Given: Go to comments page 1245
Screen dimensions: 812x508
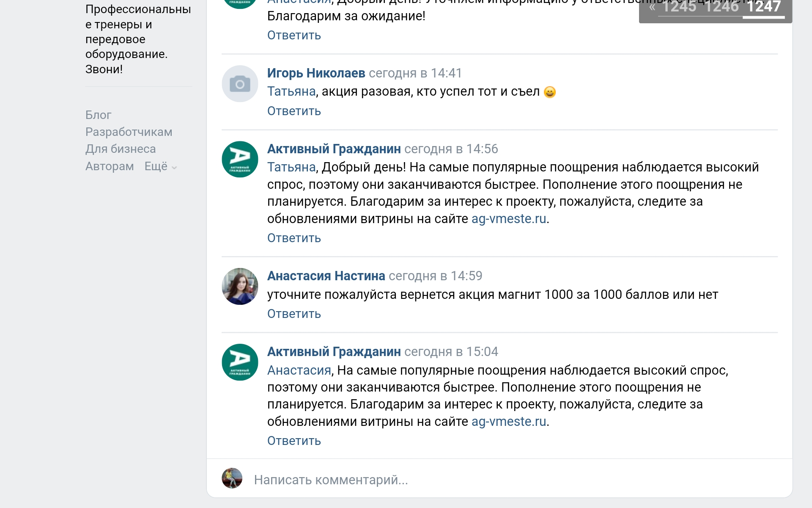Looking at the screenshot, I should click(x=679, y=7).
